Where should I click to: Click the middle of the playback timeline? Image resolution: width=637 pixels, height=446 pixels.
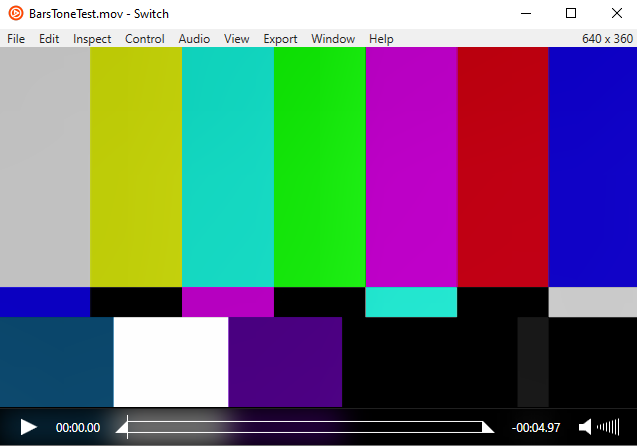(x=305, y=427)
